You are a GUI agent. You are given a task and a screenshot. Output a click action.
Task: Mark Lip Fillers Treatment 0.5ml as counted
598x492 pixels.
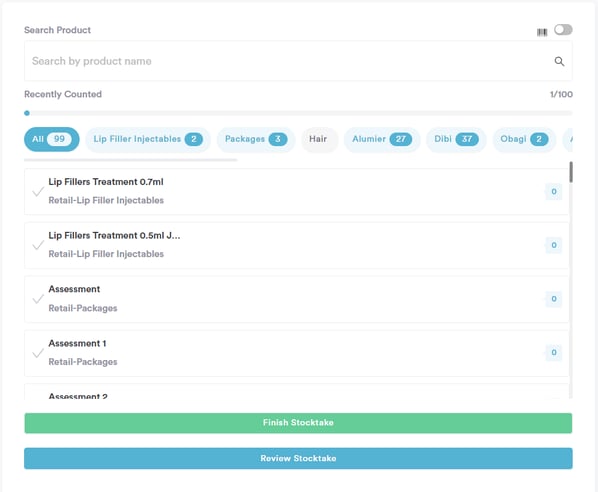pyautogui.click(x=38, y=245)
